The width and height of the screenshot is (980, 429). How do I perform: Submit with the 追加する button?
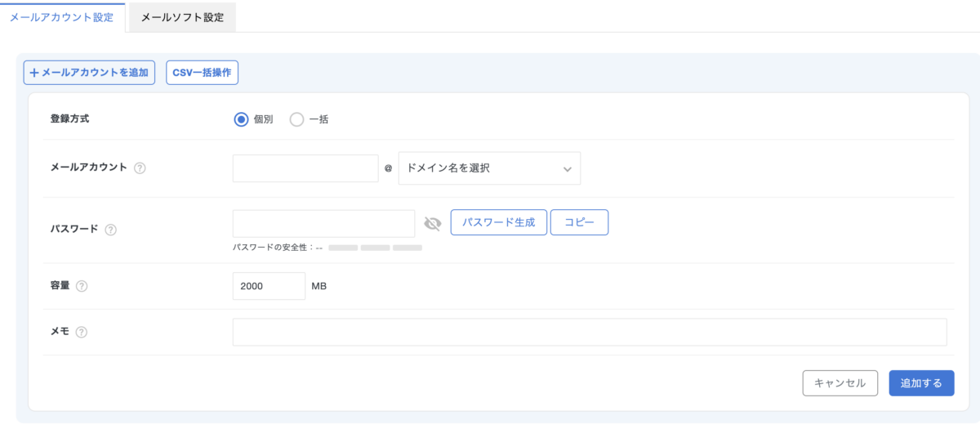(921, 382)
